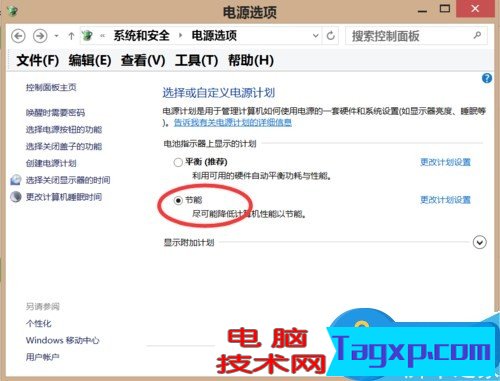Image resolution: width=500 pixels, height=381 pixels.
Task: Open 创建电源计划 link
Action: point(51,163)
